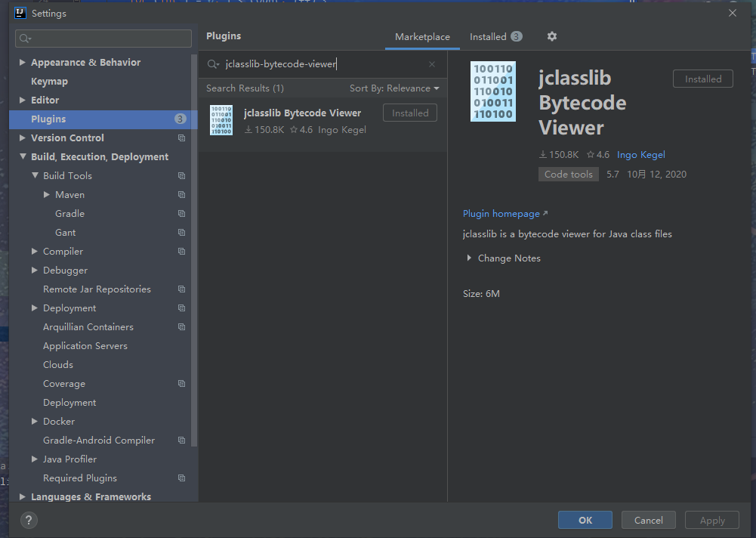Expand Appearance & Behavior section

22,62
